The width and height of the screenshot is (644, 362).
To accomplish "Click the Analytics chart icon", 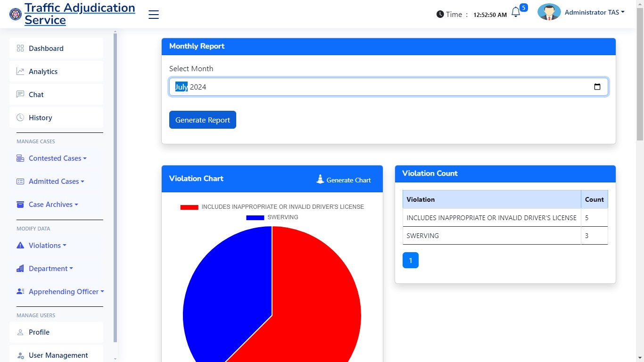I will tap(20, 71).
